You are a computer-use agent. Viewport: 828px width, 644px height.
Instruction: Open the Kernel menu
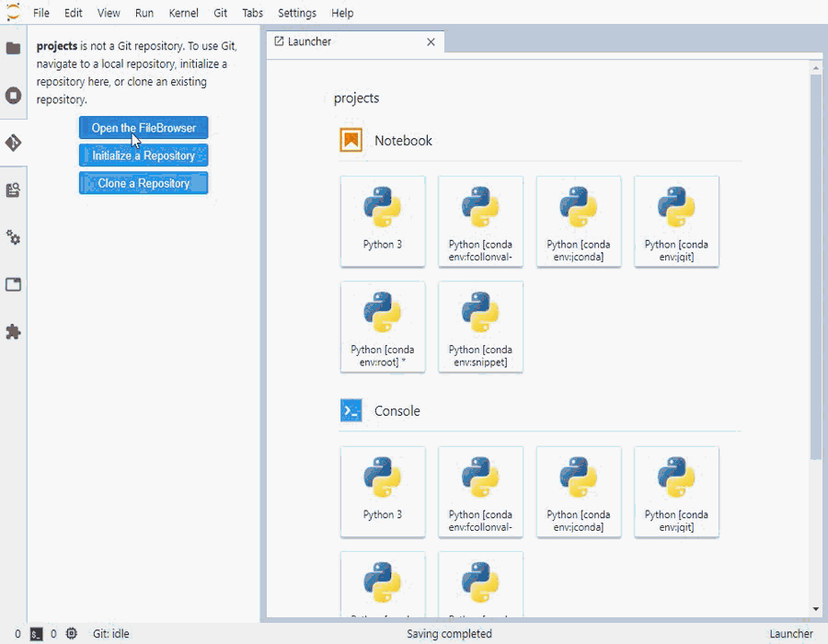coord(183,13)
